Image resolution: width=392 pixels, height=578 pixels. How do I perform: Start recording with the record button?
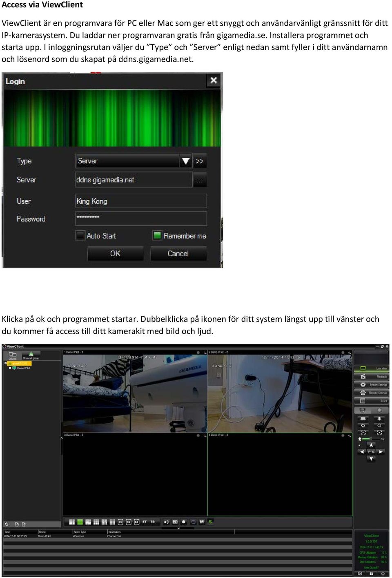point(184,522)
